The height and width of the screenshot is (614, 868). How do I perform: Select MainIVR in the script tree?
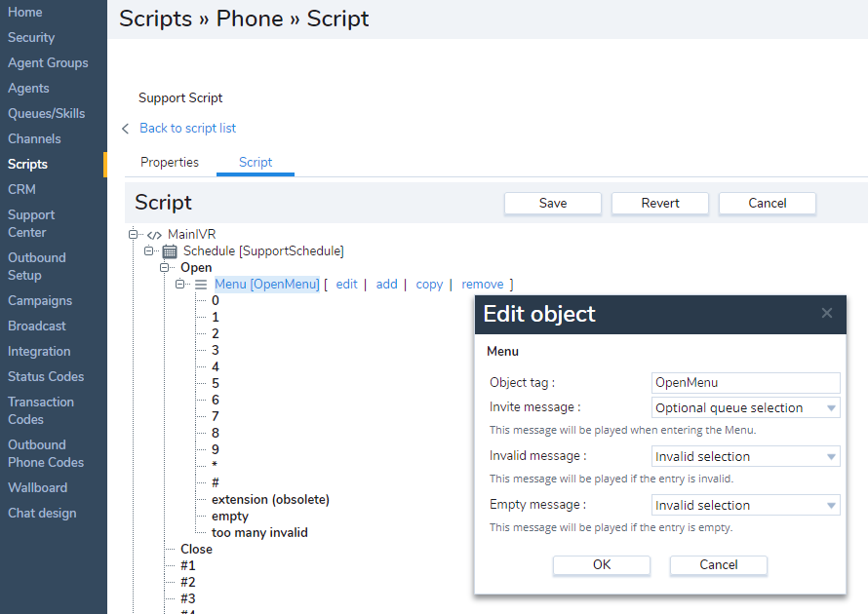pyautogui.click(x=191, y=234)
